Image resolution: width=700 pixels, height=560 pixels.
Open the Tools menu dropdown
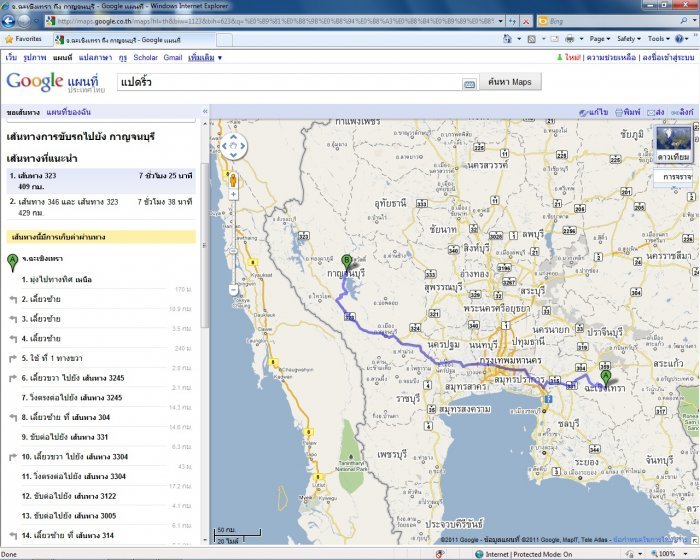(658, 39)
